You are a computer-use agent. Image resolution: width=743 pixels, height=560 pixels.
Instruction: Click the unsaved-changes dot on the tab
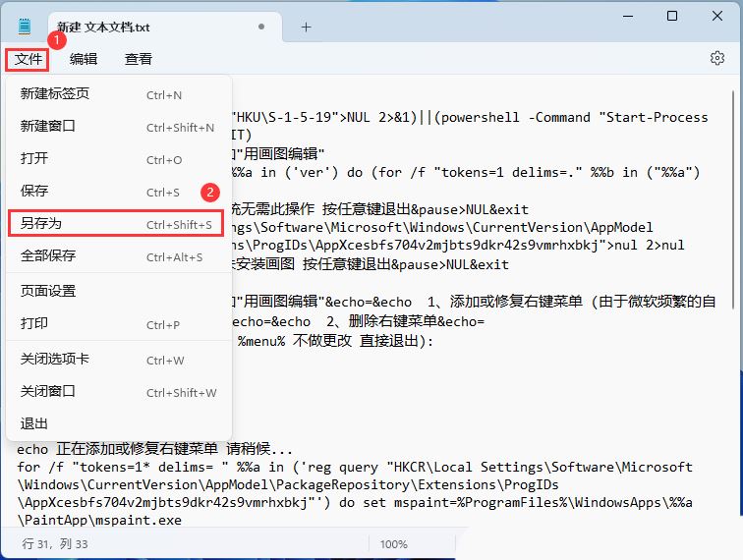[261, 27]
